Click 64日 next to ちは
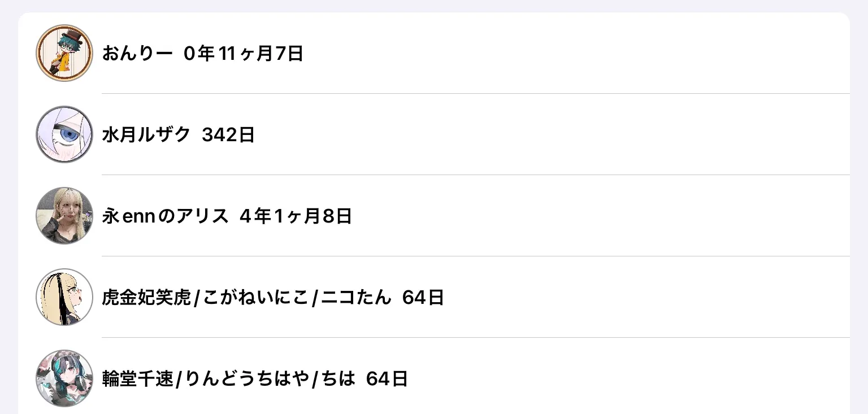Image resolution: width=868 pixels, height=414 pixels. click(387, 379)
